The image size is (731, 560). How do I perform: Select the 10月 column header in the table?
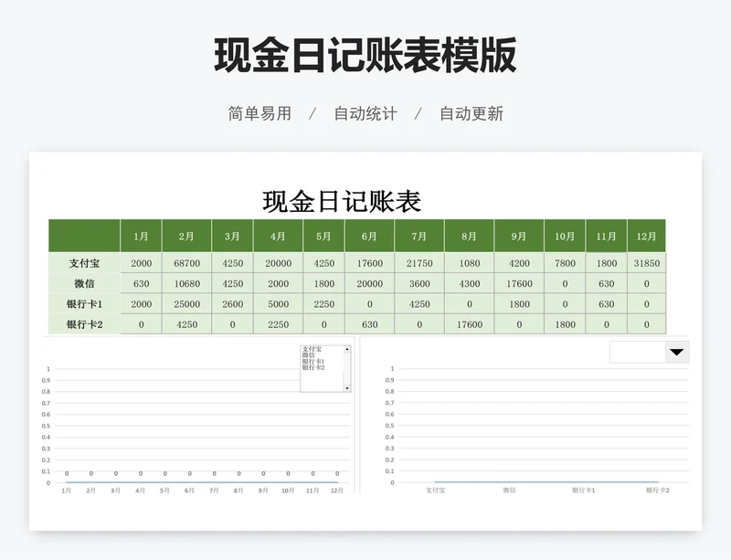point(565,237)
